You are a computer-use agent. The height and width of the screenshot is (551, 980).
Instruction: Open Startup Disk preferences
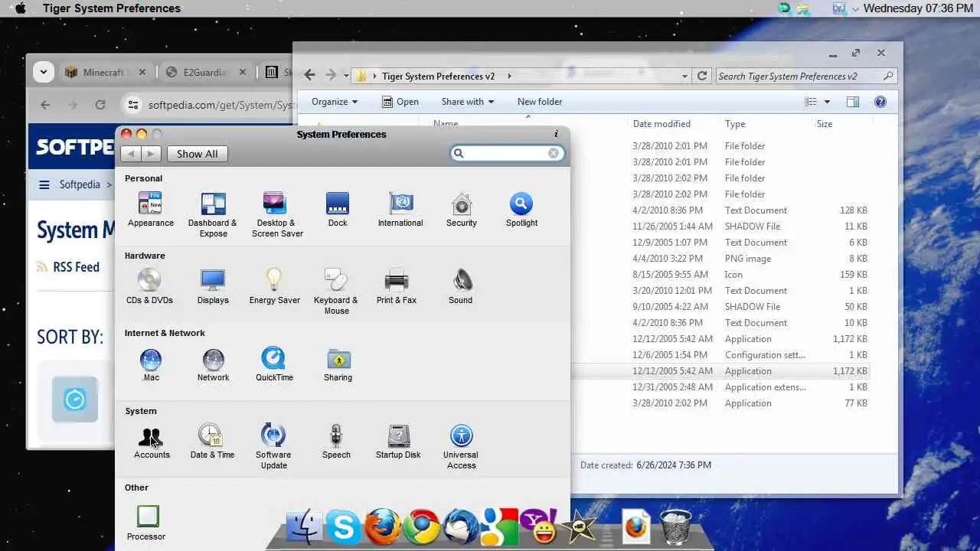pyautogui.click(x=398, y=442)
